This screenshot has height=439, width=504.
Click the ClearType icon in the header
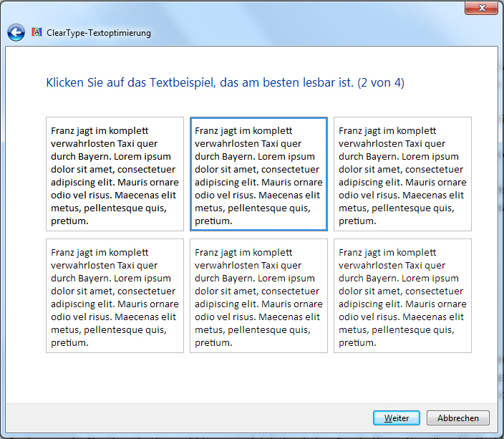pyautogui.click(x=37, y=32)
